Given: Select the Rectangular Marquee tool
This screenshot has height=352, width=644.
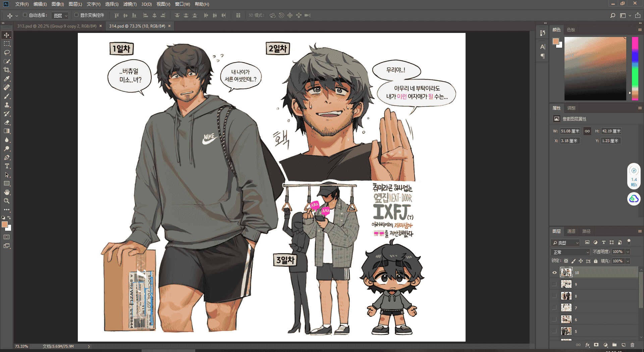Looking at the screenshot, I should pos(7,44).
